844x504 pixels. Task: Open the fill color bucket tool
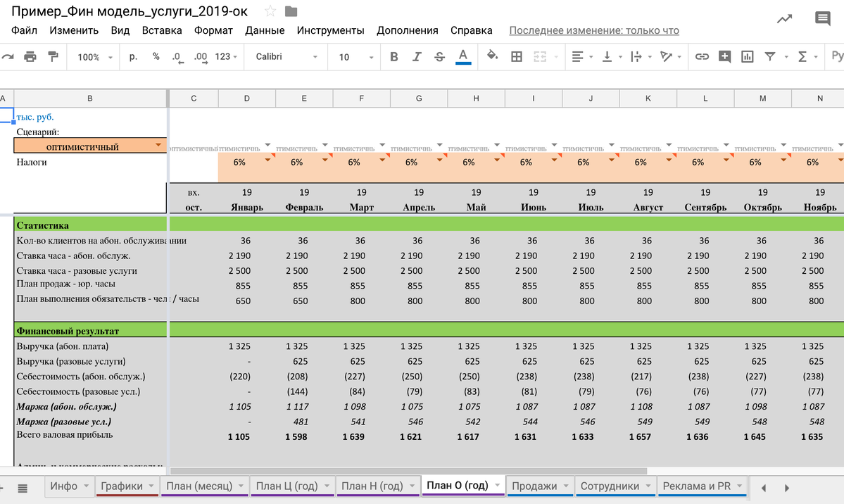(492, 56)
